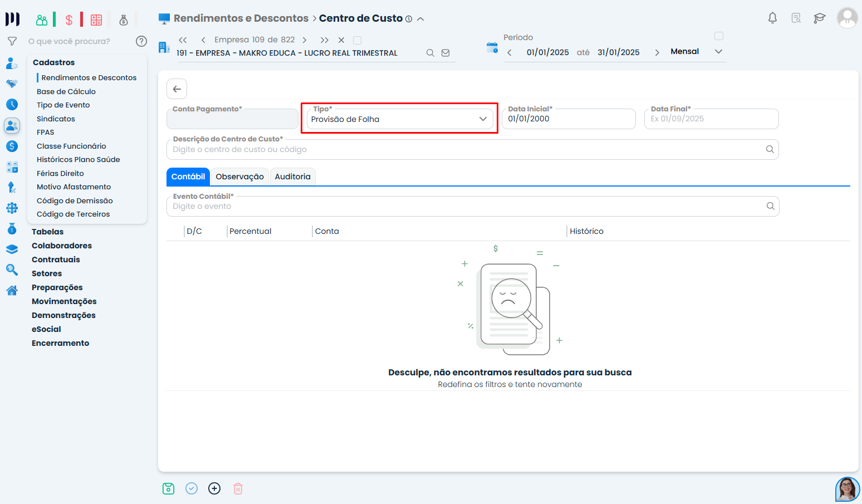
Task: Open the Colaboradores menu section
Action: point(62,246)
